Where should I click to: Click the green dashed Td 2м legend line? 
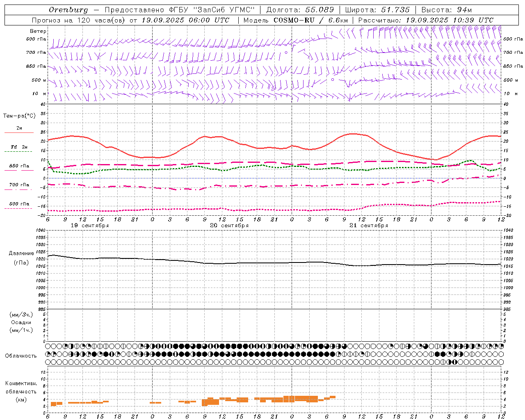tap(18, 152)
